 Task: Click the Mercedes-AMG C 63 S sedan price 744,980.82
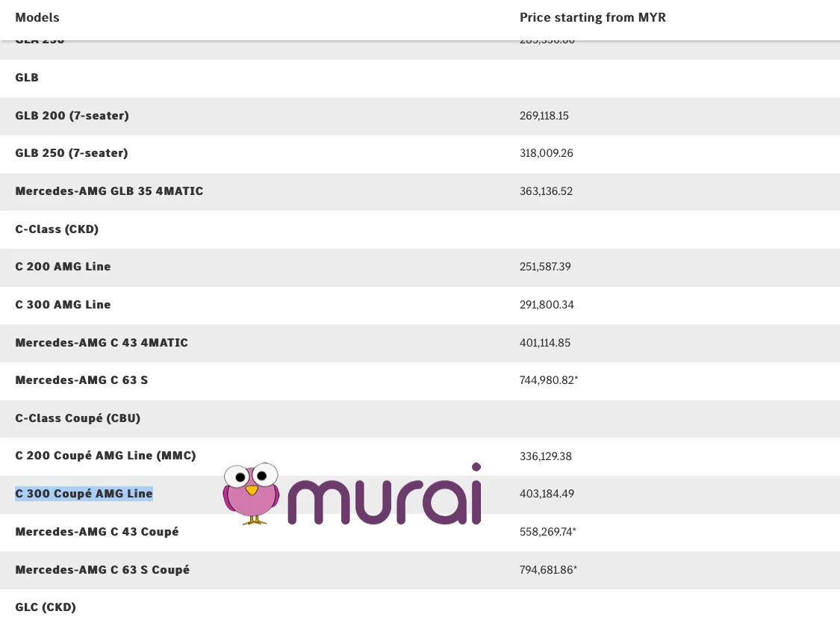[548, 380]
